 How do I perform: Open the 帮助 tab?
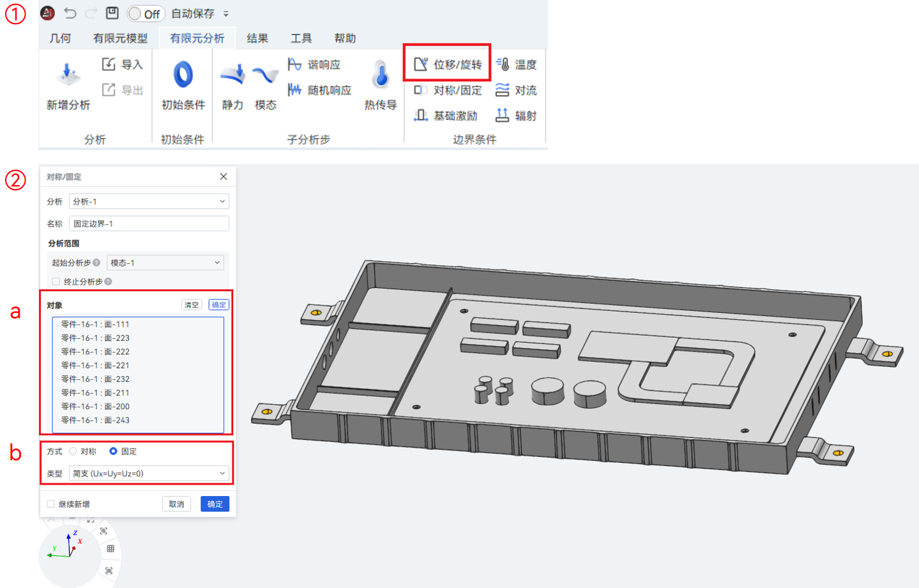[345, 38]
